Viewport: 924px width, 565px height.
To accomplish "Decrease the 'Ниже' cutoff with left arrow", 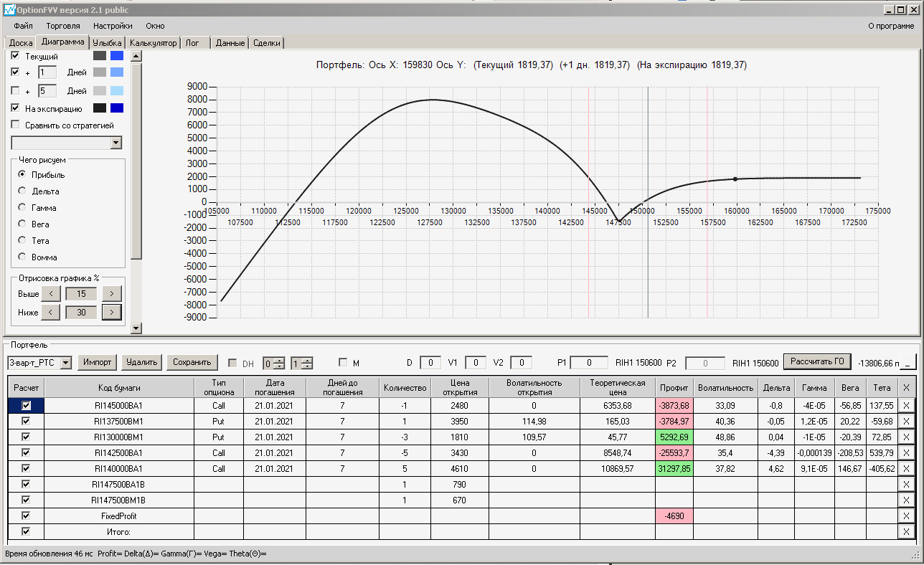I will [x=50, y=313].
